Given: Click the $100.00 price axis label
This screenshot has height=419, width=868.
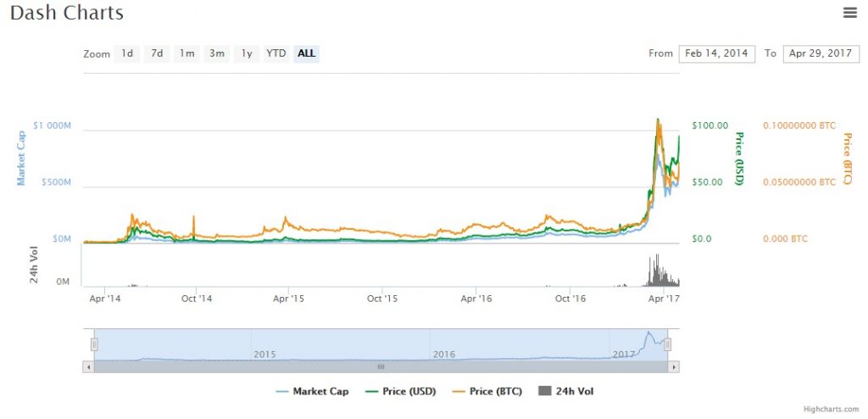Looking at the screenshot, I should [x=710, y=126].
